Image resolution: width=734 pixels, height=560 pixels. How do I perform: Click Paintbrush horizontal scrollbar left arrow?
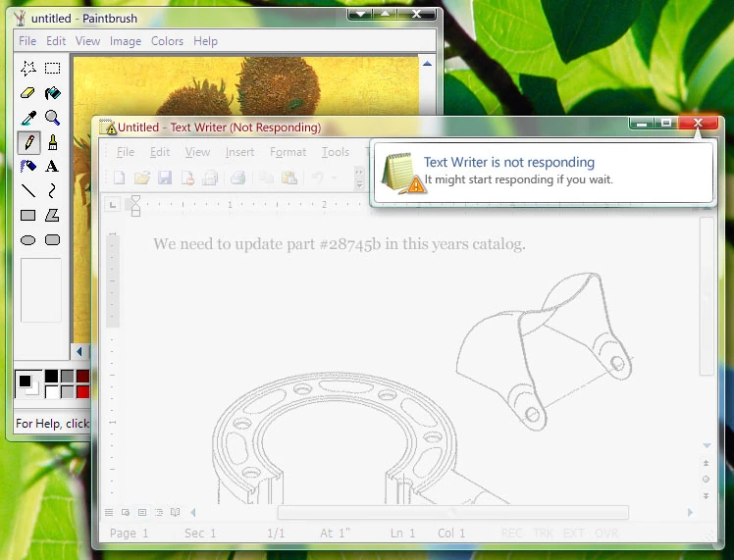(x=79, y=351)
